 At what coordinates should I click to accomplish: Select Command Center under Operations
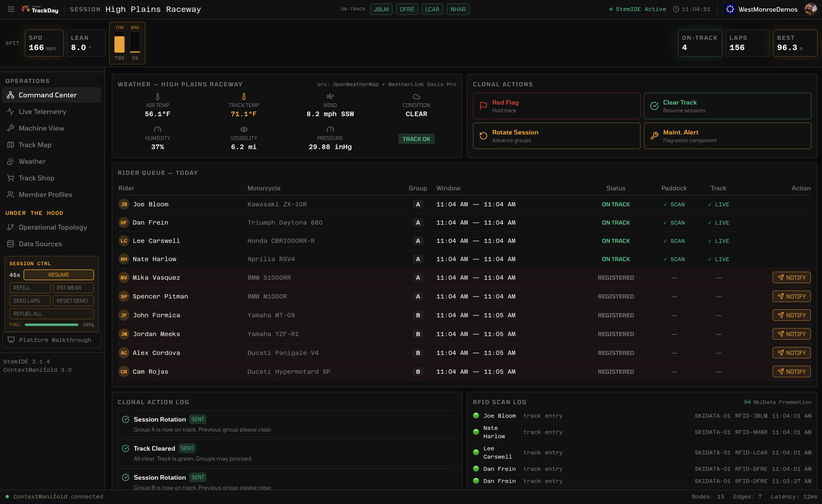[47, 95]
